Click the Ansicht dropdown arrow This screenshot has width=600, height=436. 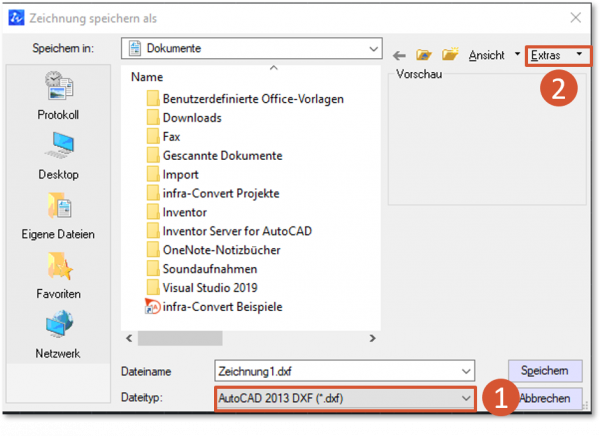click(x=517, y=54)
